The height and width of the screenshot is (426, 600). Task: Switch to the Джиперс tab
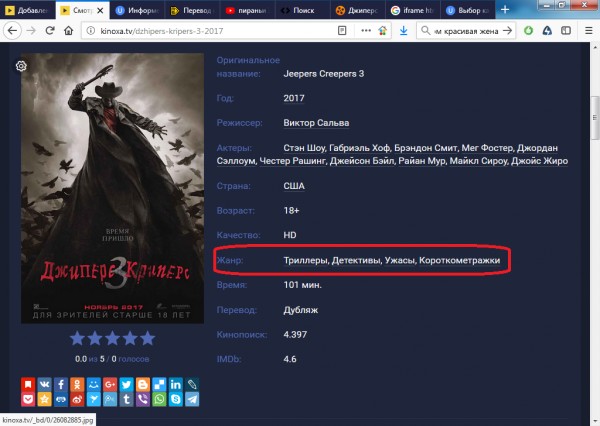pyautogui.click(x=357, y=10)
